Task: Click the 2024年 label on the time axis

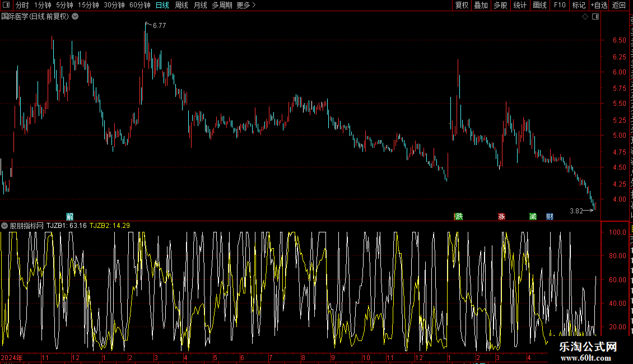Action: coord(12,357)
